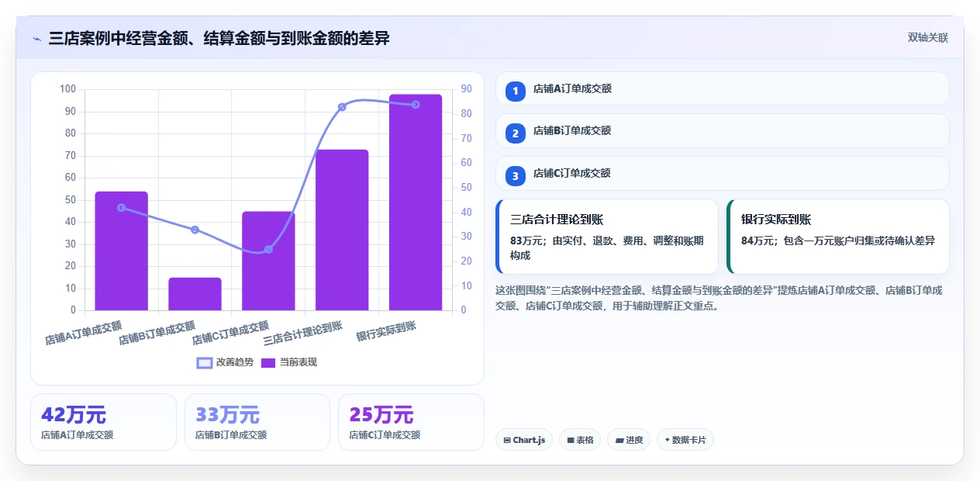Viewport: 980px width, 481px height.
Task: Click the 表格 tag chip
Action: [580, 440]
